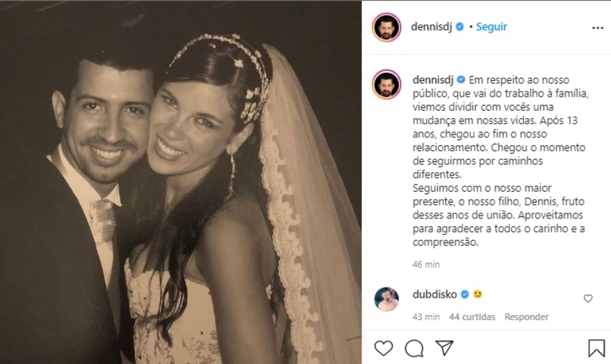View the 44 curtidas likes count

pyautogui.click(x=472, y=317)
